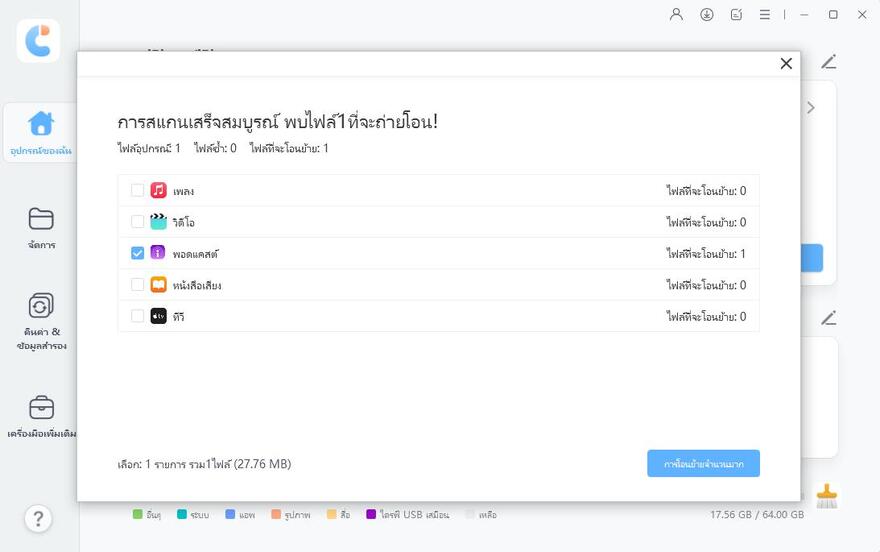Click the พอดแคสต์ row label
The height and width of the screenshot is (552, 880).
tap(195, 254)
